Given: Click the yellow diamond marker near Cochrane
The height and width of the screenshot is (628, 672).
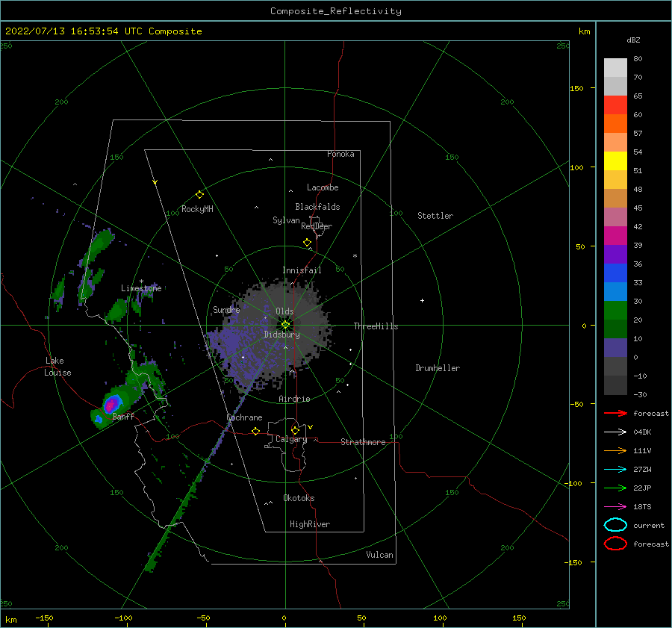Looking at the screenshot, I should pos(256,431).
